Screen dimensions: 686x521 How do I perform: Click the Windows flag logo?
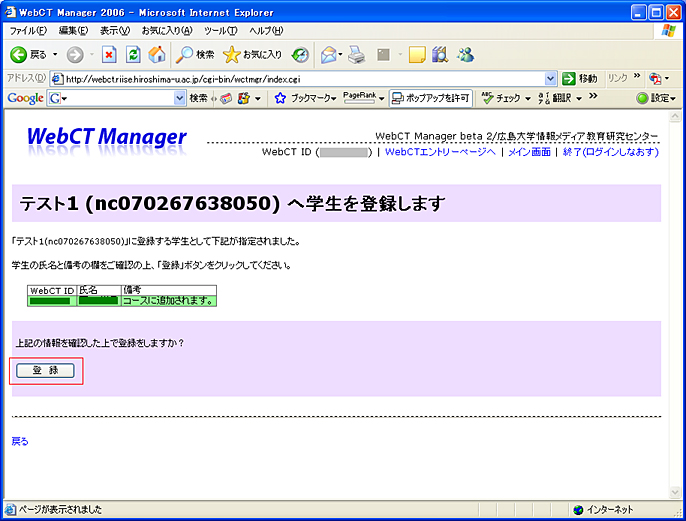[x=668, y=31]
